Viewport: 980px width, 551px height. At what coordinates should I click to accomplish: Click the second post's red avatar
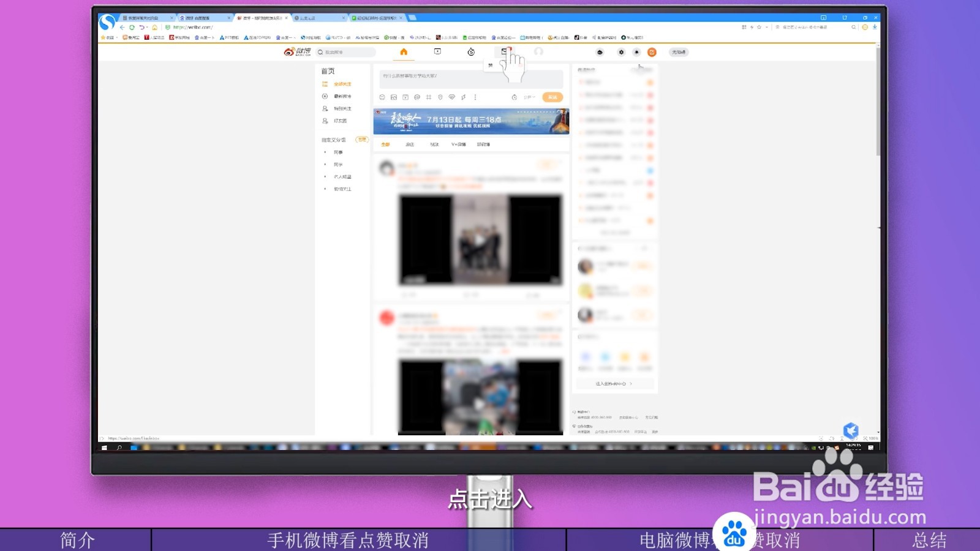[x=386, y=318]
